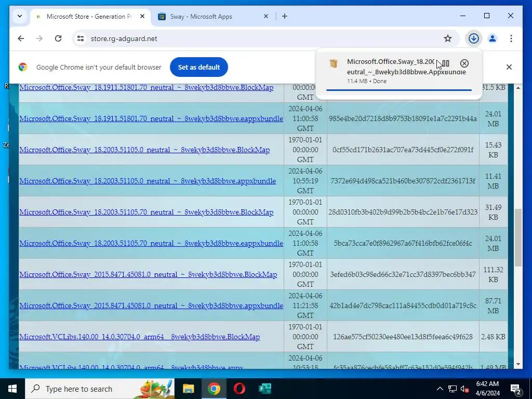Click the 111.32 KB size cell
532x399 pixels.
click(494, 274)
